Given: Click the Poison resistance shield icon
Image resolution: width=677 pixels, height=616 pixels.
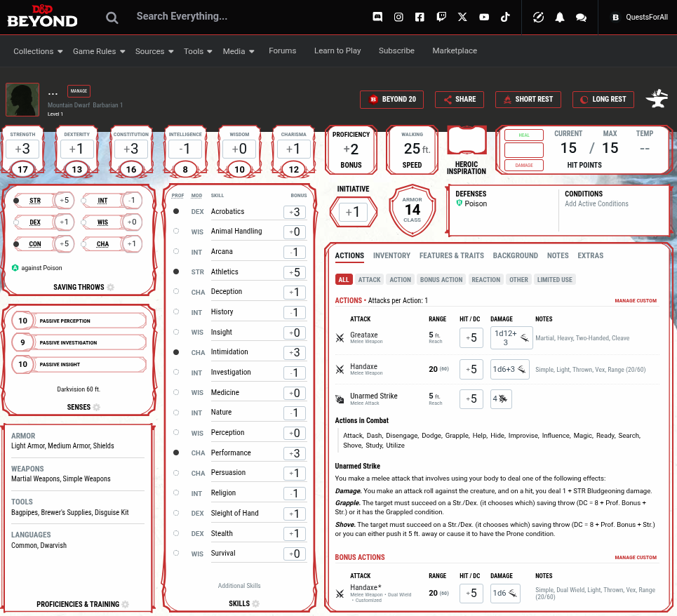Looking at the screenshot, I should coord(460,203).
